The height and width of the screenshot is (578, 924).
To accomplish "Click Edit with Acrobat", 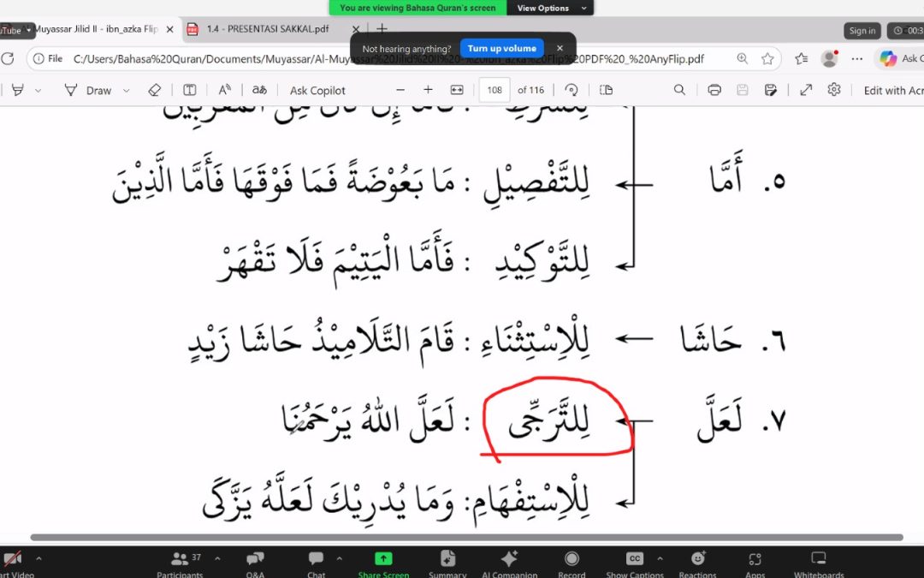I will click(x=893, y=90).
